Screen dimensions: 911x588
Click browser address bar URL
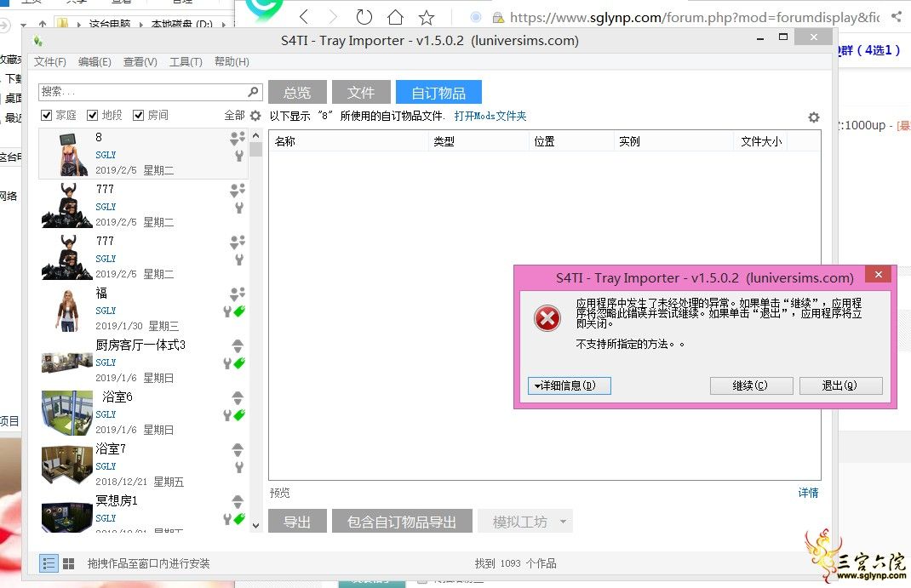[694, 17]
